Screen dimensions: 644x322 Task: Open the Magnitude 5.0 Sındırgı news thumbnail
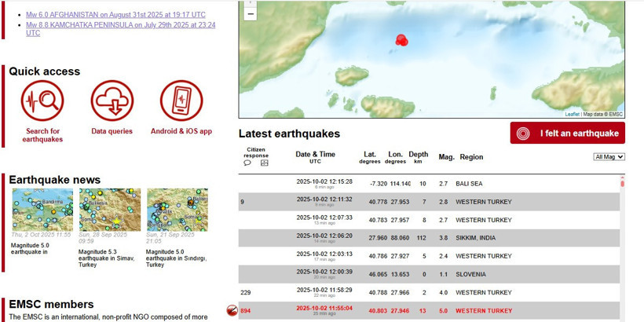click(x=177, y=210)
